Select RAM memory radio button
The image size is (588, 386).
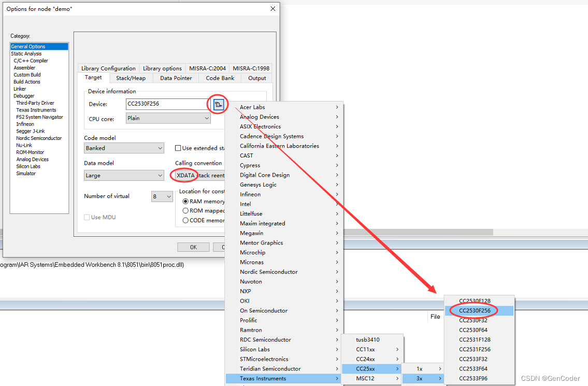(185, 202)
